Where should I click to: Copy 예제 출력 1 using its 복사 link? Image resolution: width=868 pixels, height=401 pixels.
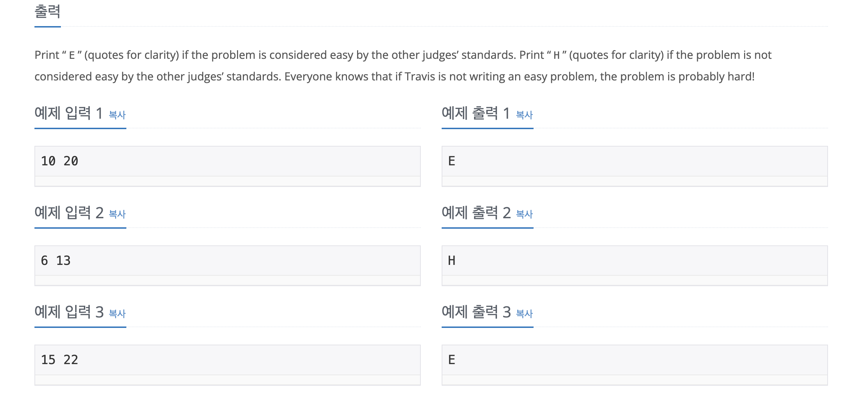tap(524, 115)
